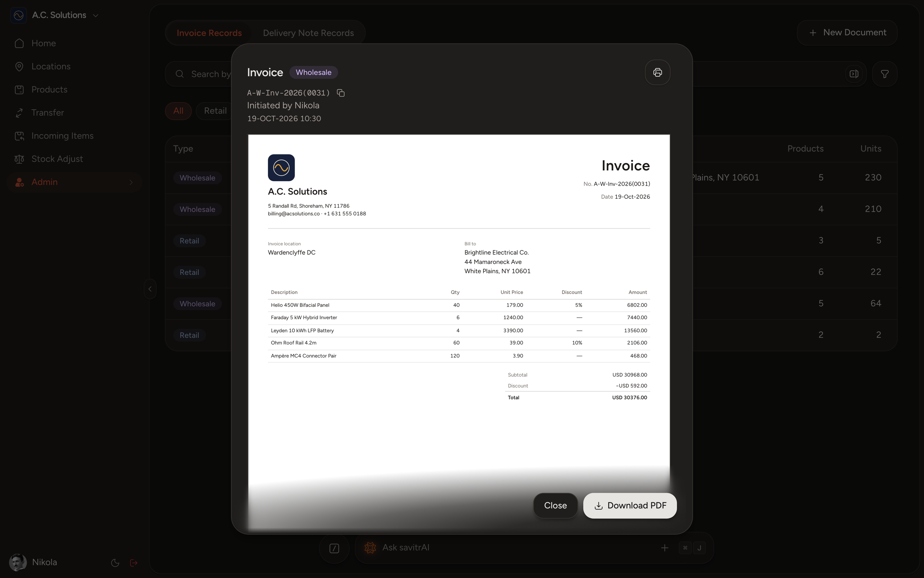Viewport: 924px width, 578px height.
Task: Open Locations pin icon
Action: click(20, 66)
